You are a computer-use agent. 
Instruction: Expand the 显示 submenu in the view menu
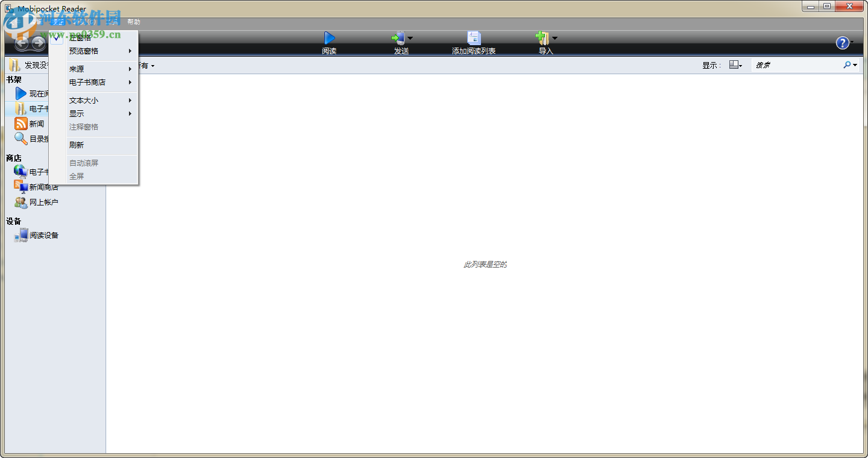[x=94, y=114]
